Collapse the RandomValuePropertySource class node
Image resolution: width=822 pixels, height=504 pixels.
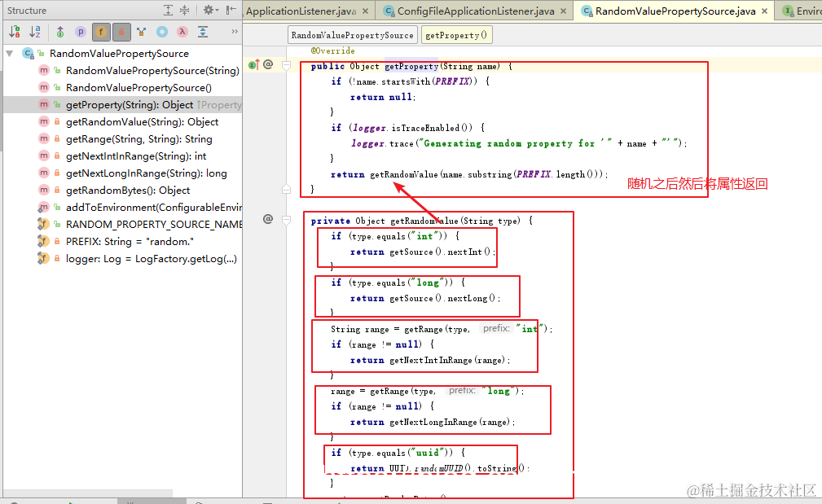click(x=10, y=54)
